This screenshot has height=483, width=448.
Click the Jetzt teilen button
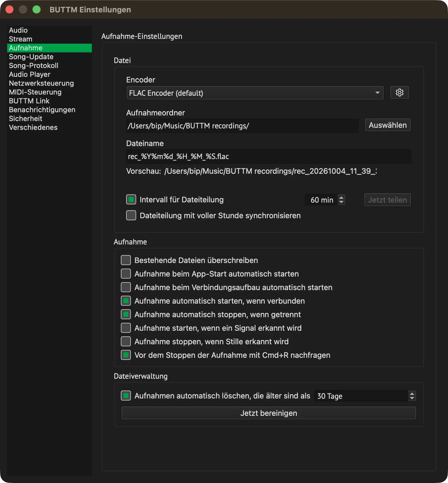click(x=387, y=200)
